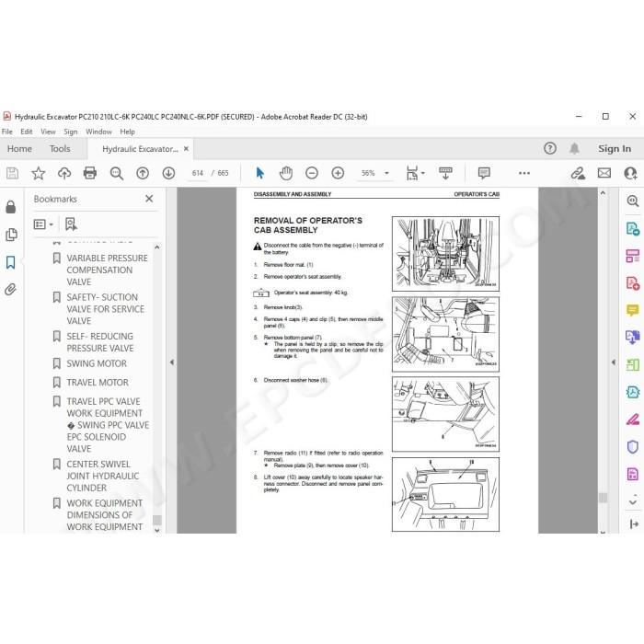Switch to the Tools tab
This screenshot has width=644, height=644.
click(60, 149)
